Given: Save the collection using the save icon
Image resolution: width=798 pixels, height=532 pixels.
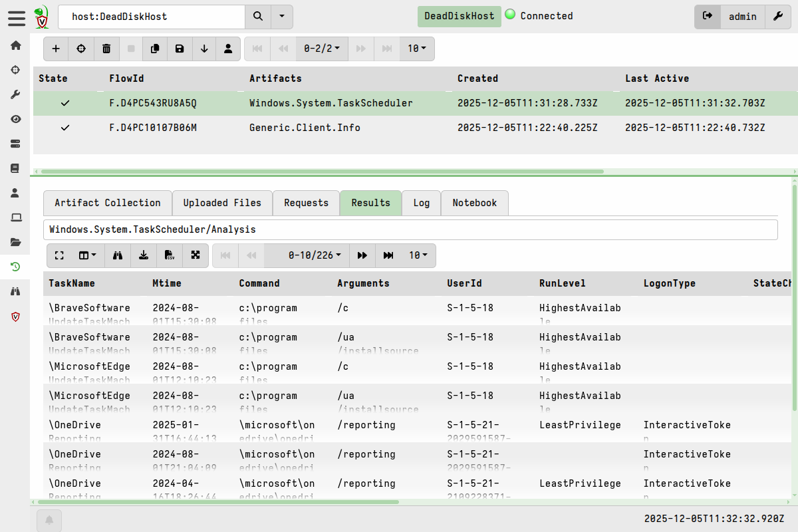Looking at the screenshot, I should (x=180, y=49).
